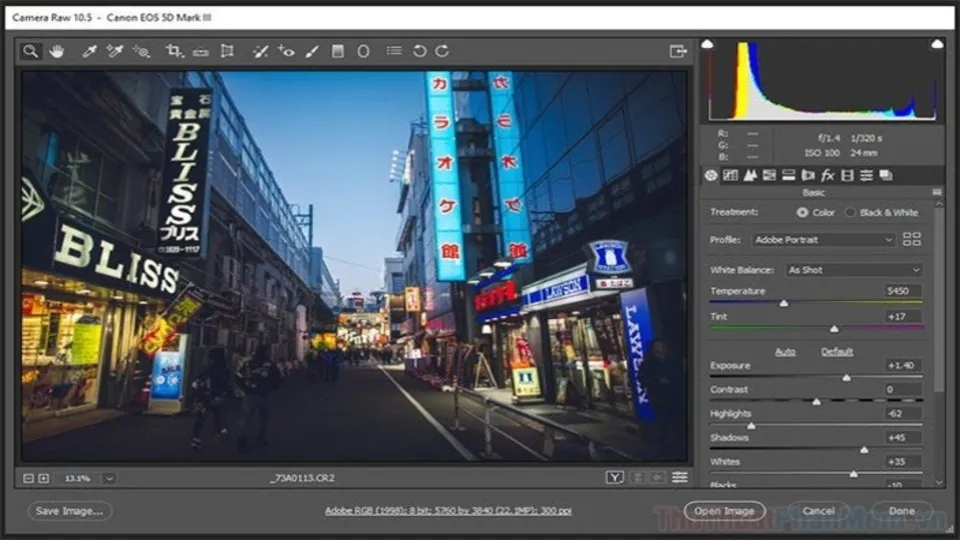Image resolution: width=960 pixels, height=540 pixels.
Task: Adjust the Whites slider handle
Action: pos(853,474)
